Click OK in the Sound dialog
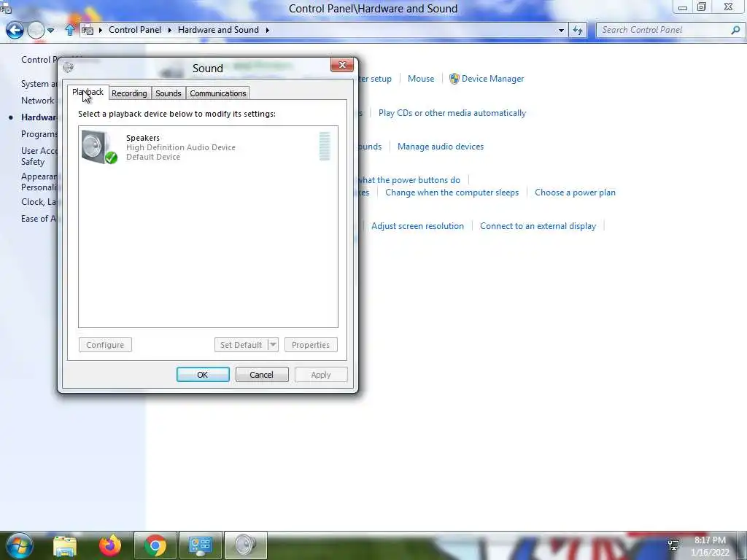This screenshot has height=560, width=747. [x=203, y=375]
